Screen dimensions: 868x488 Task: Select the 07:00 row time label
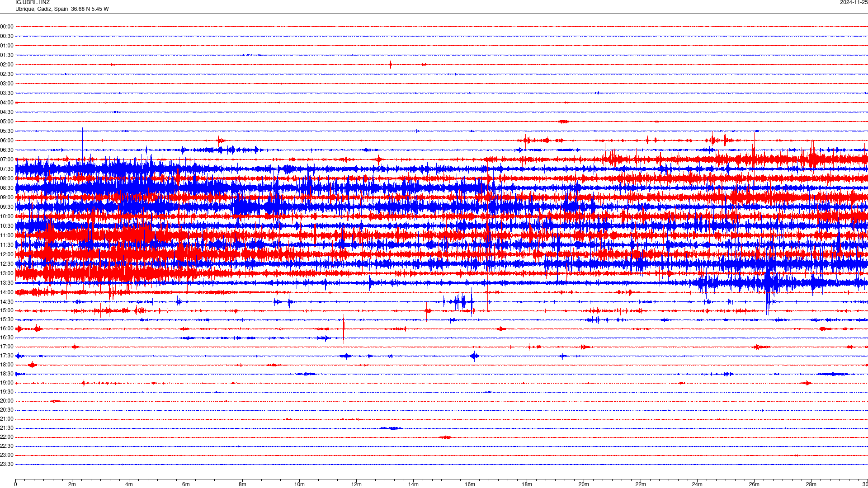(7, 160)
